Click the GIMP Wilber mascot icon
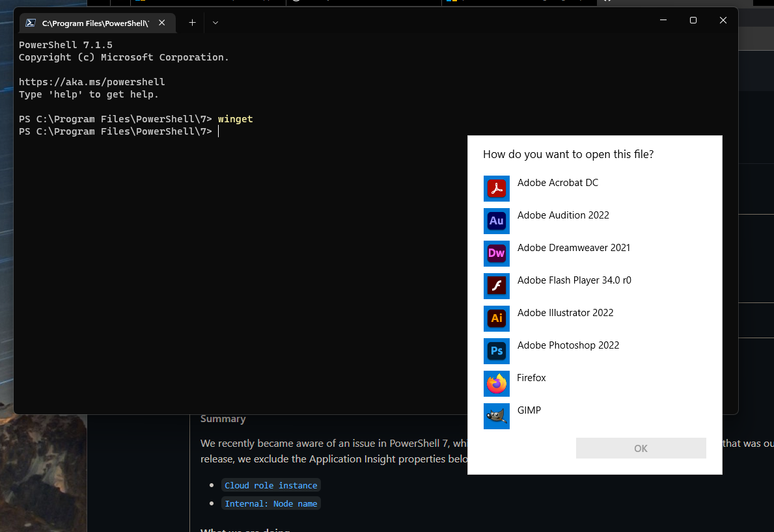 pyautogui.click(x=497, y=416)
